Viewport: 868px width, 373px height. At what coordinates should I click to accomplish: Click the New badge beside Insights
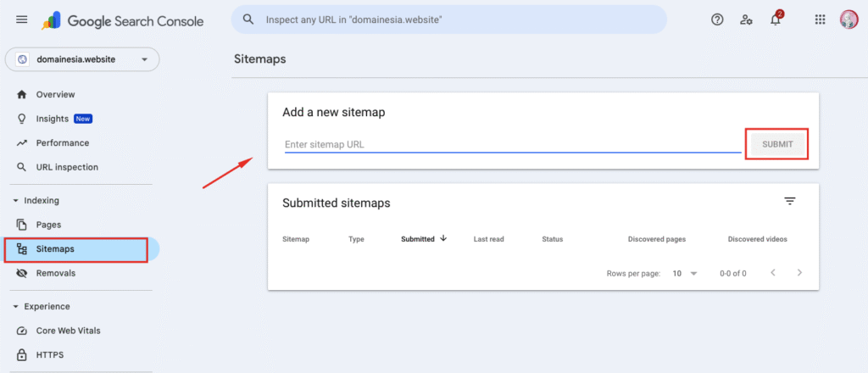83,119
